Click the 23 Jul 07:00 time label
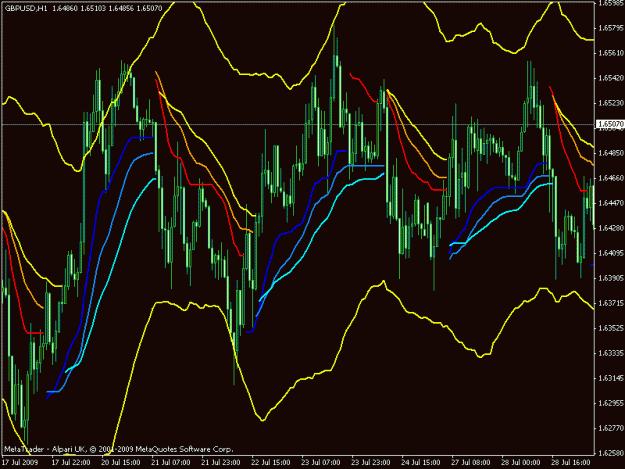 point(321,463)
